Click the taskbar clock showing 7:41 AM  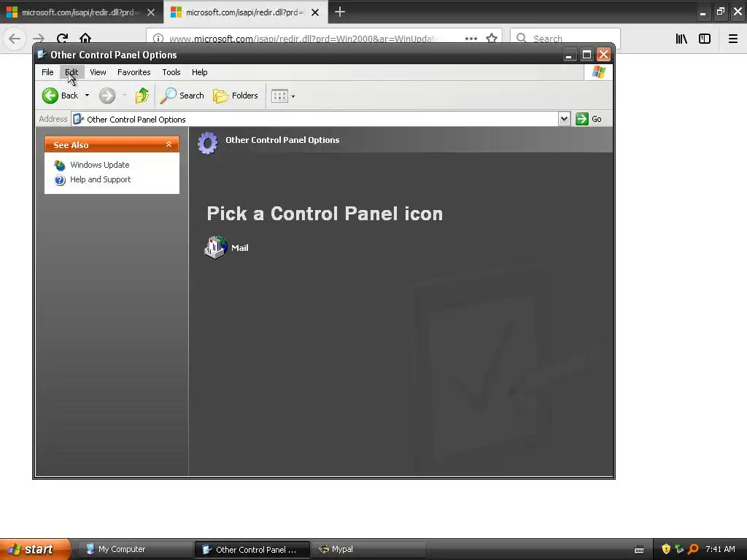tap(720, 549)
